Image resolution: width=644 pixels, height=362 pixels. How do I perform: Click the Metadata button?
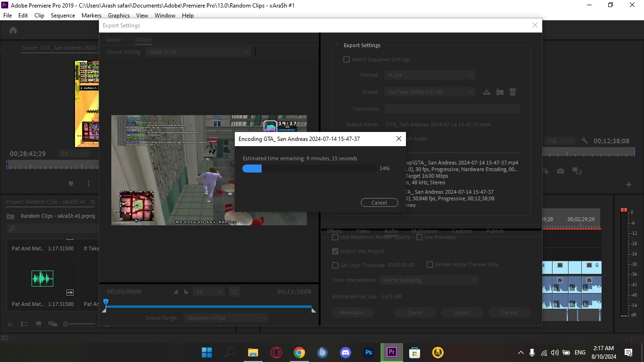[x=353, y=313]
